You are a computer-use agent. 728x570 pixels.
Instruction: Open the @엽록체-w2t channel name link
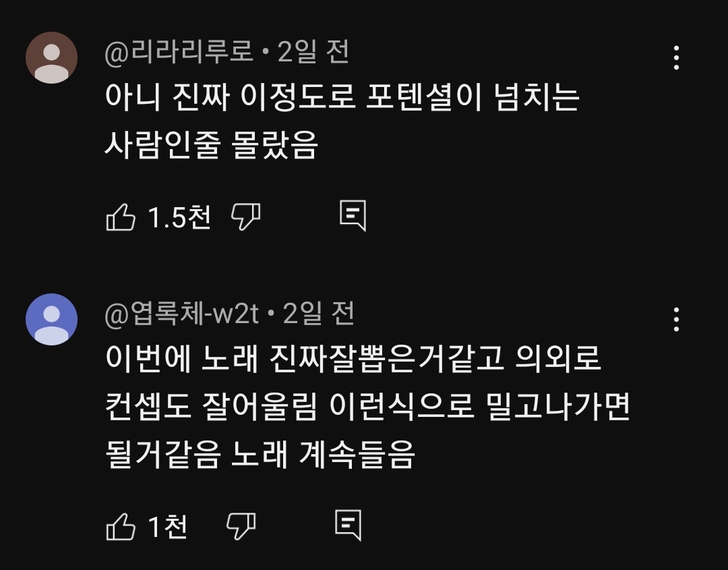181,314
